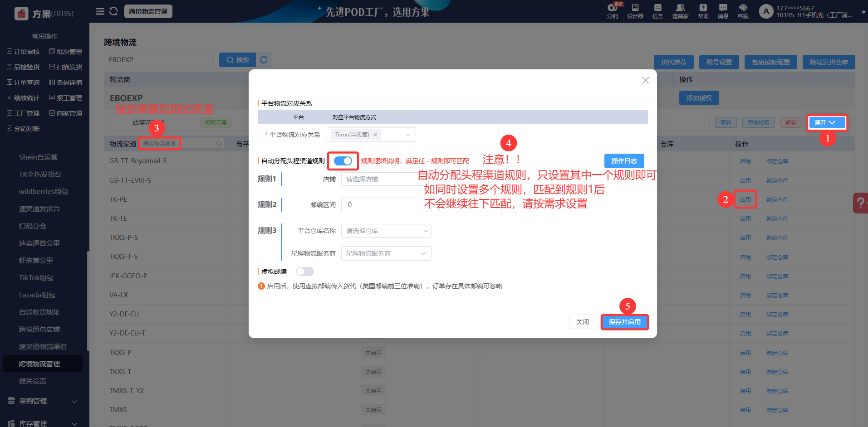Enable the 虚拟邮编 switch

point(305,272)
